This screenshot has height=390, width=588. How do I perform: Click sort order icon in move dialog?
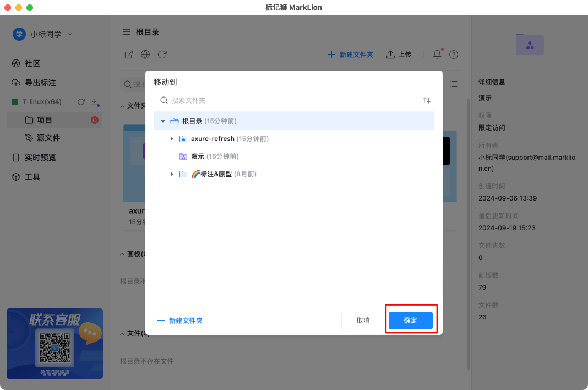[x=427, y=100]
